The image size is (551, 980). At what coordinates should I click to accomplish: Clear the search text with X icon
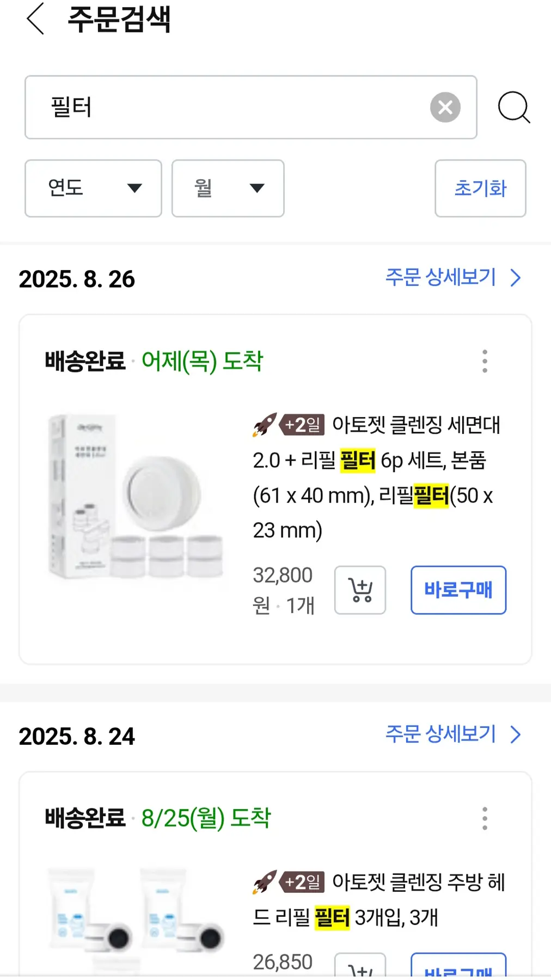coord(445,107)
